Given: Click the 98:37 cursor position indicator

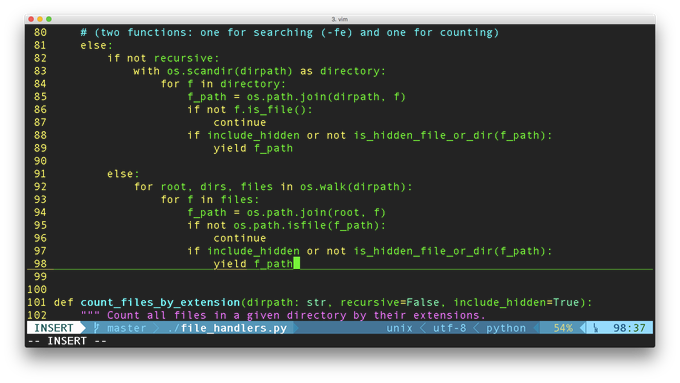Looking at the screenshot, I should tap(629, 328).
